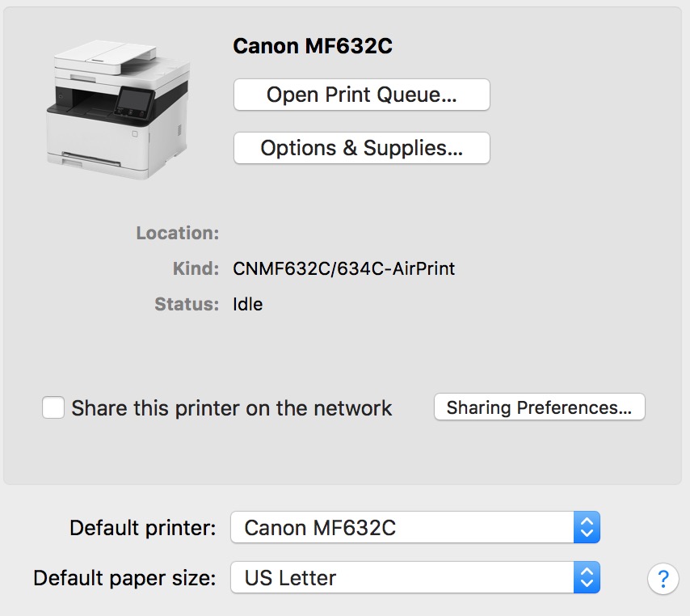
Task: Click the 'Share this printer on the network' label
Action: click(231, 408)
